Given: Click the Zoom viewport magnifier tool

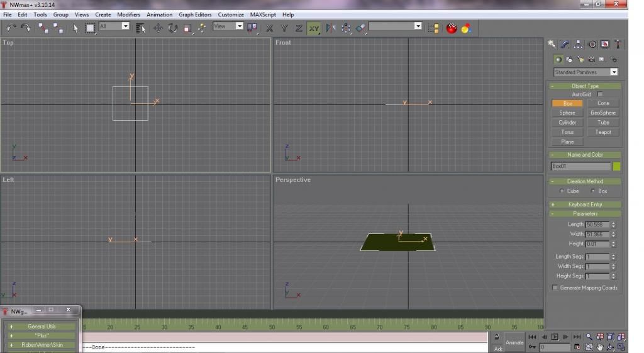Looking at the screenshot, I should click(x=589, y=337).
